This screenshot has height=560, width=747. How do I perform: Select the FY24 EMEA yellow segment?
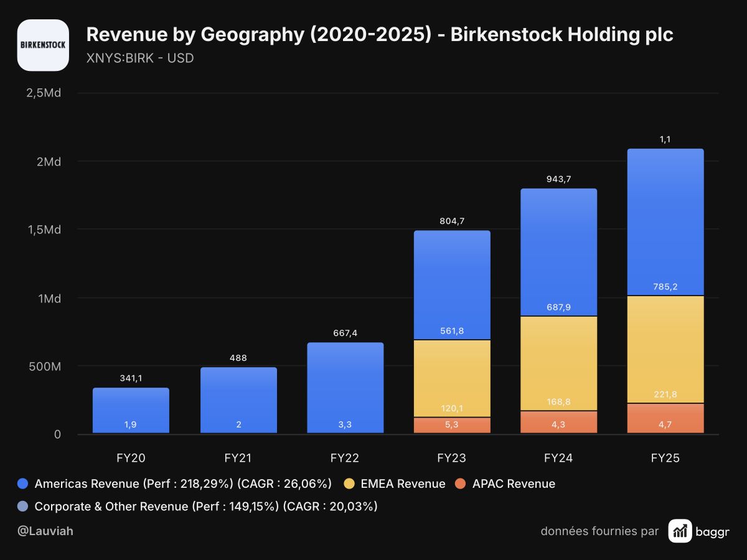[559, 363]
